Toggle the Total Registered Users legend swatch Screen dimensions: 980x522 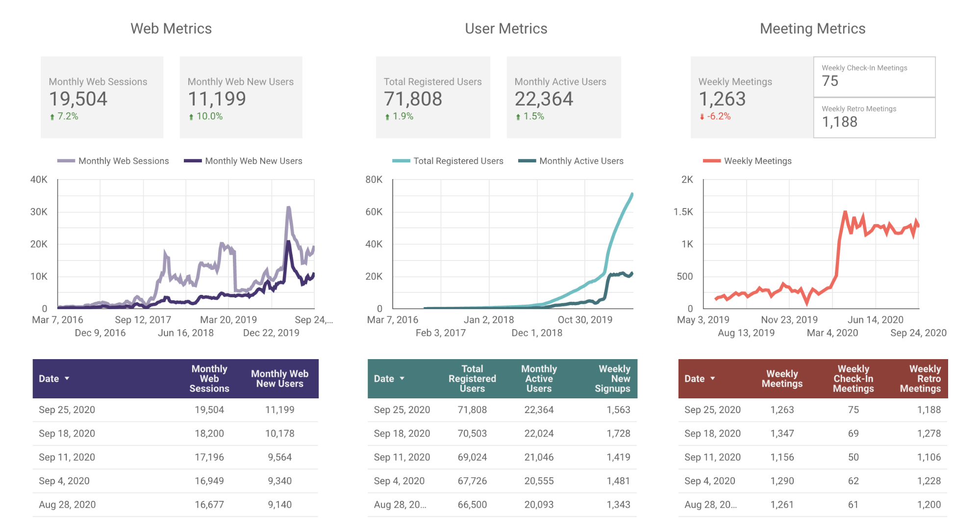(401, 161)
